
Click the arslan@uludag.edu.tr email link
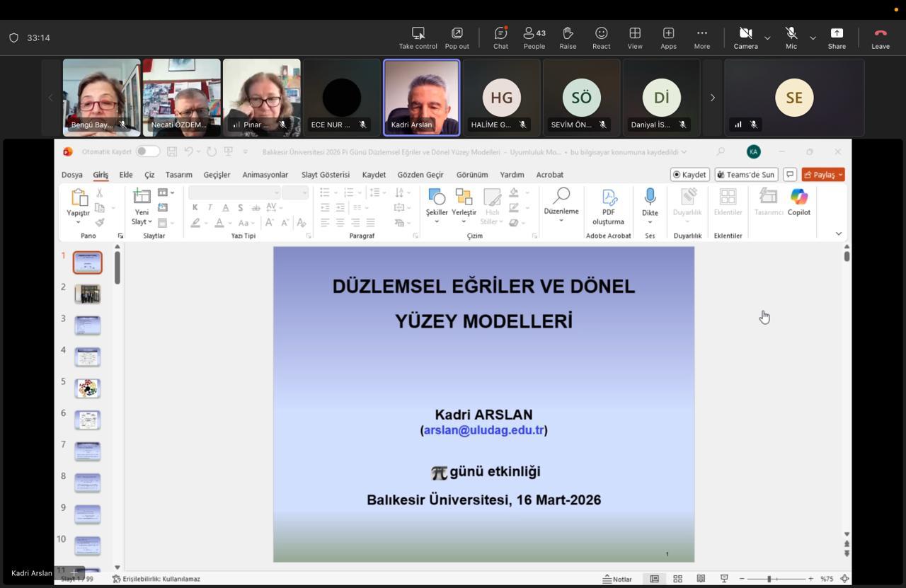click(x=484, y=430)
